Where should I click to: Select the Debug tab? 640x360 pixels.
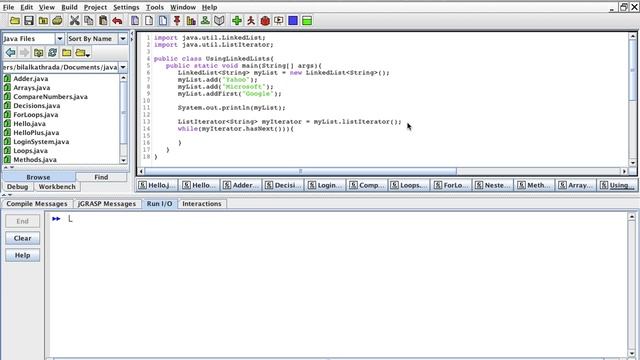pos(18,187)
